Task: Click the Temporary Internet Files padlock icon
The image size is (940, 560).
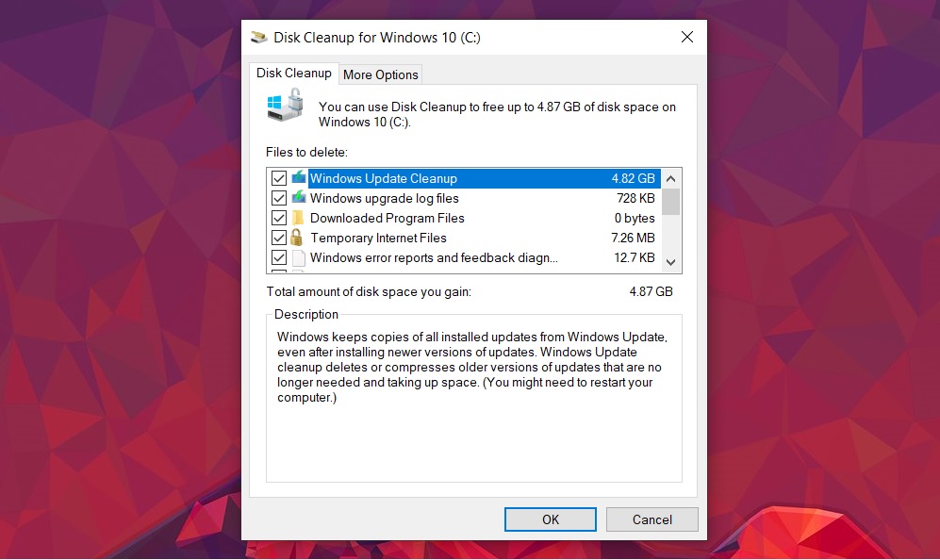Action: [296, 238]
